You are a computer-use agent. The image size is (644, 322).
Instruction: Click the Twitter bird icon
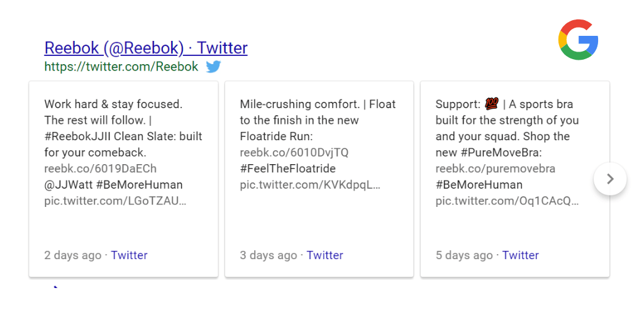tap(213, 67)
